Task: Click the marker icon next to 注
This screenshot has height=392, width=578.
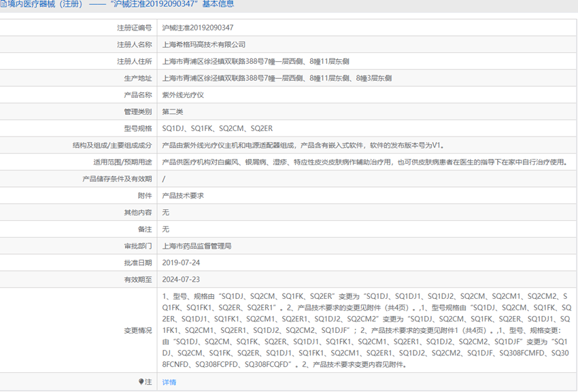Action: [x=141, y=382]
